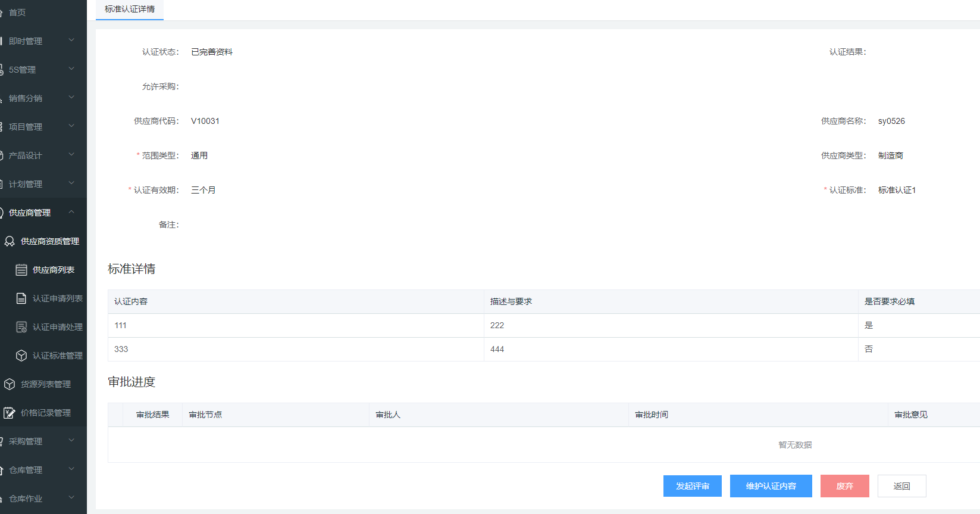The image size is (980, 514).
Task: Click the 供应商列表 list icon
Action: (x=21, y=270)
